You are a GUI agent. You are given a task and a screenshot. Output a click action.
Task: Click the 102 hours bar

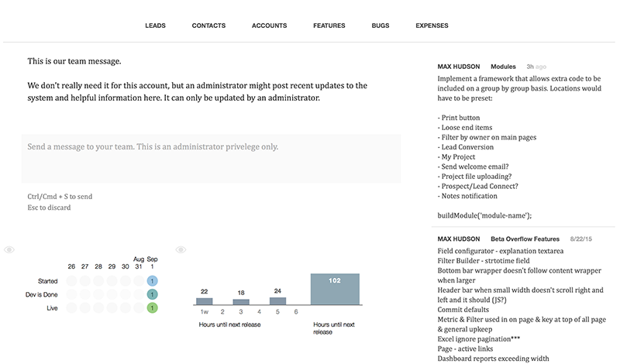(336, 290)
